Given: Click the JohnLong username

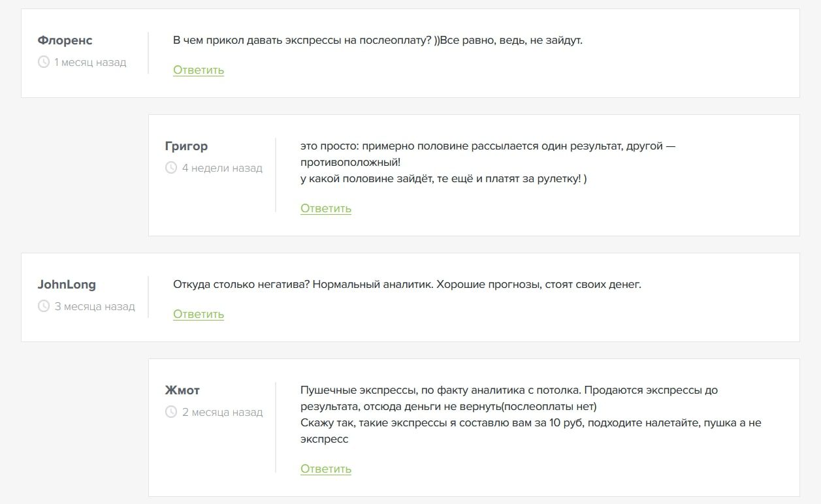Looking at the screenshot, I should (67, 285).
